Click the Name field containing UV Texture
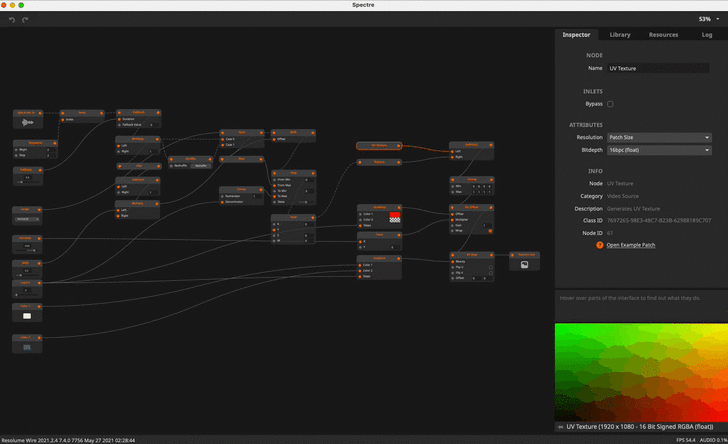Screen dimensions: 728x444 coord(658,68)
